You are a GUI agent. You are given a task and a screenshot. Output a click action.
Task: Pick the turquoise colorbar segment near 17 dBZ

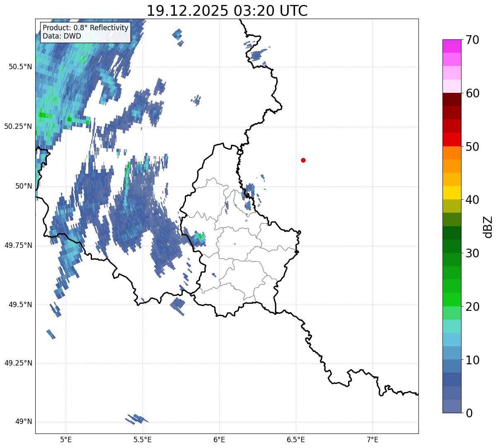(452, 326)
